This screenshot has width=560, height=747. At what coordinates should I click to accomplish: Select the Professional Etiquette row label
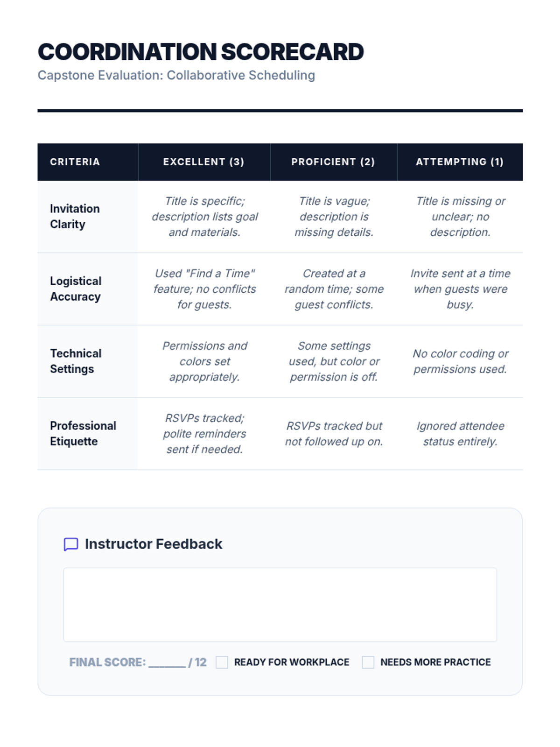pyautogui.click(x=83, y=434)
